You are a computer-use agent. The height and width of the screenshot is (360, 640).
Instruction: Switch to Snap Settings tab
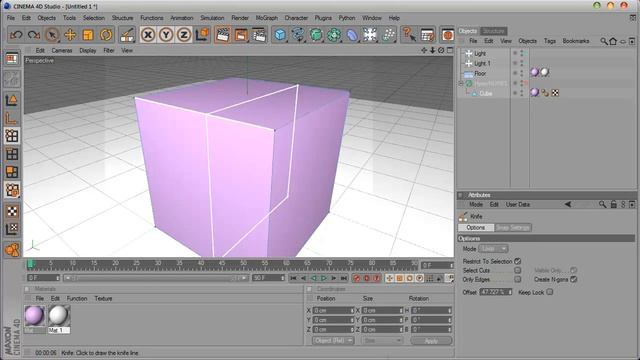(x=513, y=228)
